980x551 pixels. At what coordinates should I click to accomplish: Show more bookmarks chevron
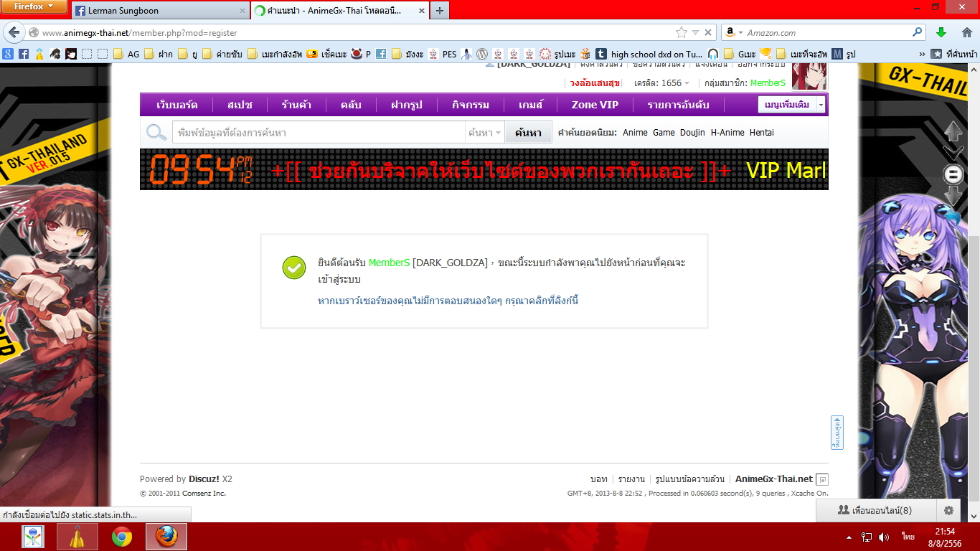point(922,54)
